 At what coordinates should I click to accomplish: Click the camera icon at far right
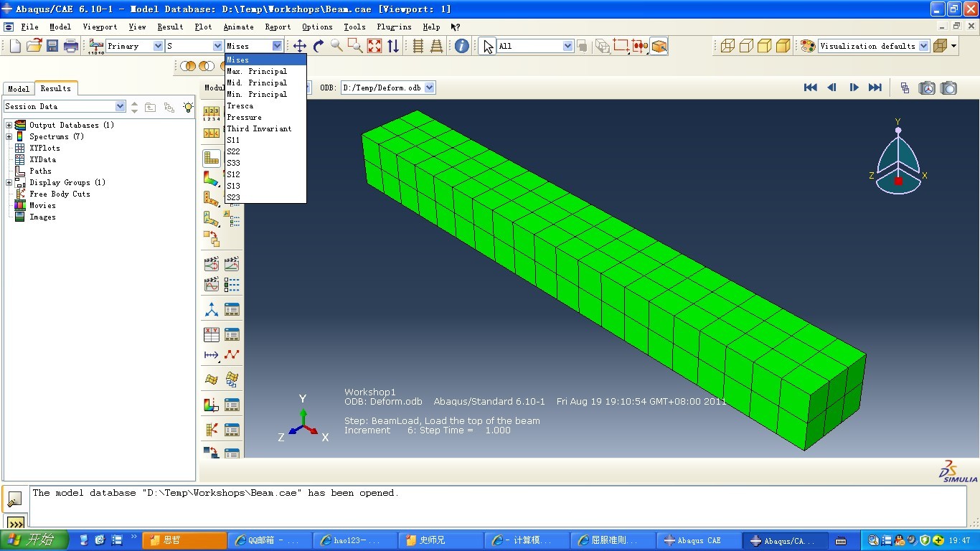click(949, 88)
